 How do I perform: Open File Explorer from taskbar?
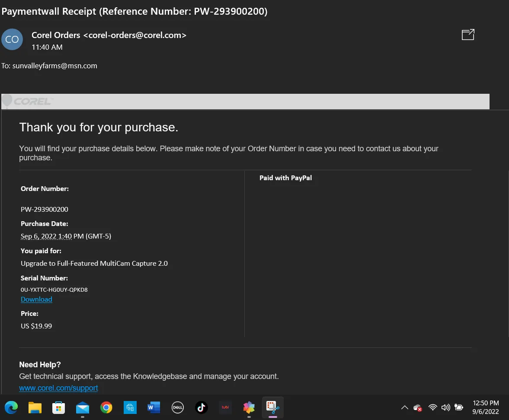35,407
